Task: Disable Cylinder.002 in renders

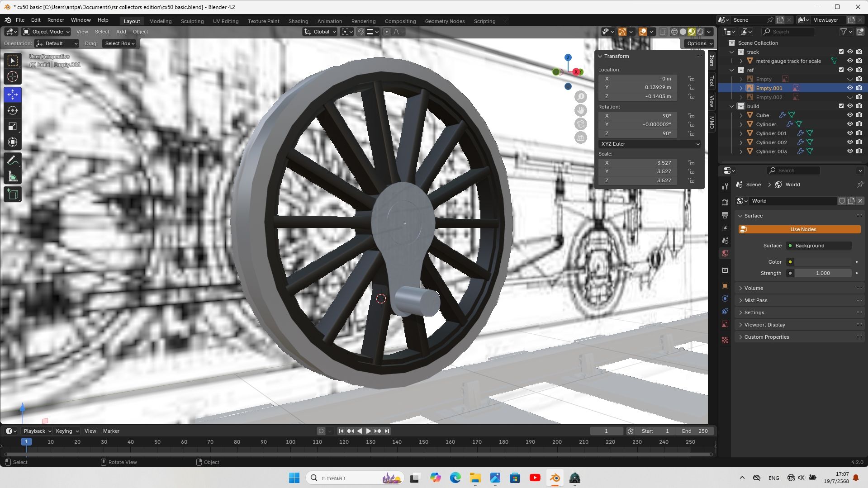Action: pos(859,142)
